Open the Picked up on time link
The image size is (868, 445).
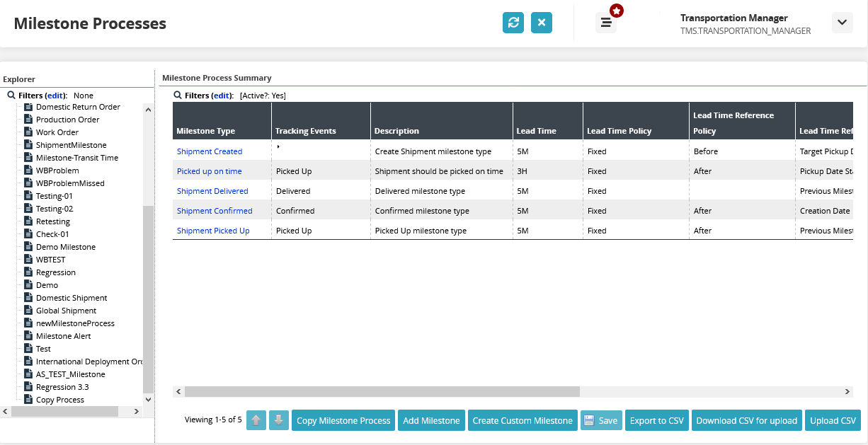(x=210, y=171)
